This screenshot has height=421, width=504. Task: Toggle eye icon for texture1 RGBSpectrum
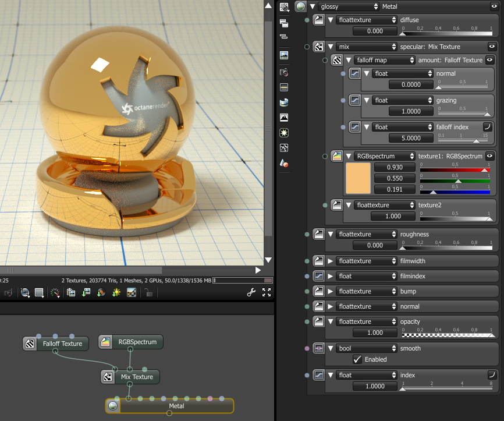coord(489,156)
